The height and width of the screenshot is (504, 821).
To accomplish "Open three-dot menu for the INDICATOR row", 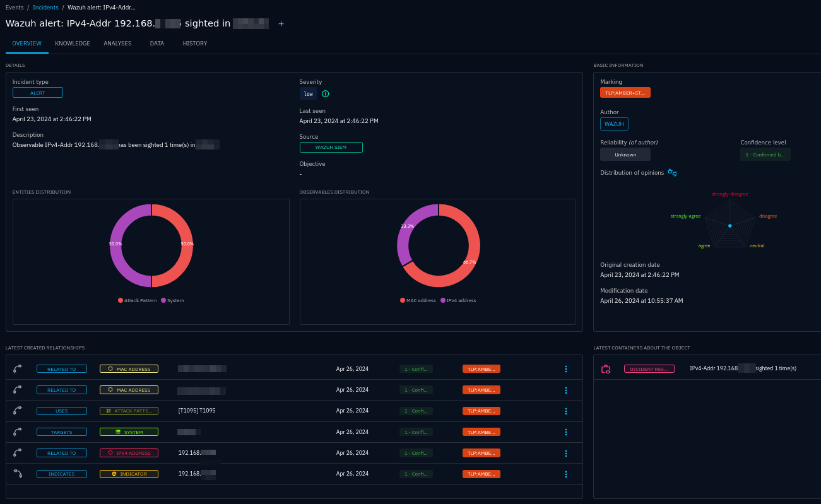I will coord(565,474).
